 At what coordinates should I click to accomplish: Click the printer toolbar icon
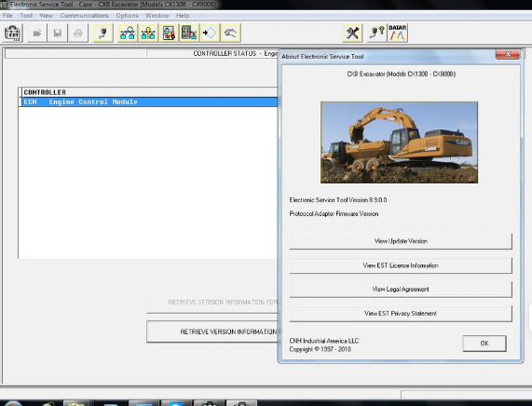(x=77, y=34)
